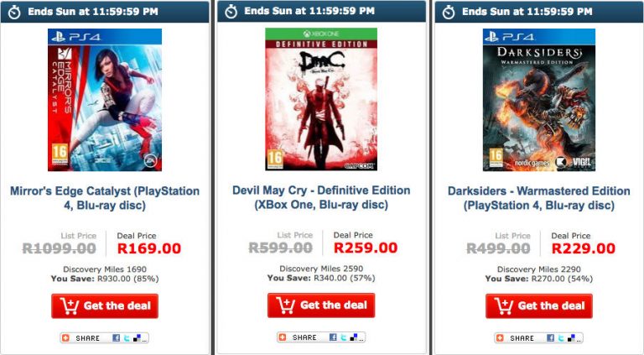
Task: Get the deal for Mirror's Edge Catalyst
Action: (105, 305)
